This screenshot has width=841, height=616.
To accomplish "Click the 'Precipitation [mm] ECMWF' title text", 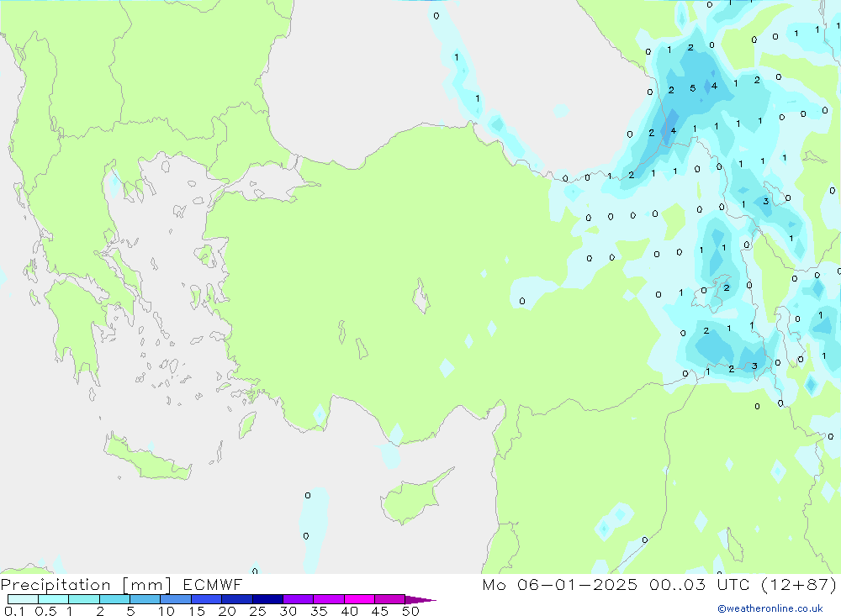I will tap(122, 584).
